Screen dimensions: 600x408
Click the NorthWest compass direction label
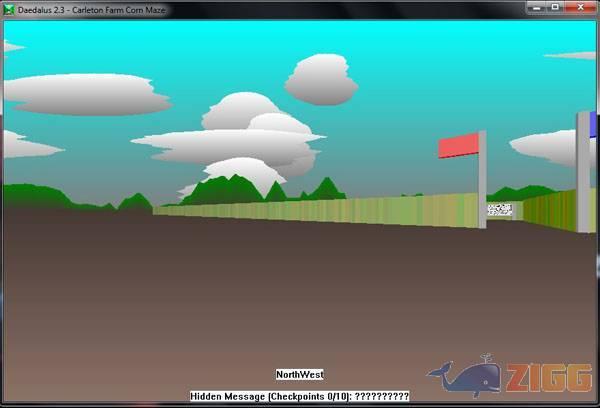[300, 374]
